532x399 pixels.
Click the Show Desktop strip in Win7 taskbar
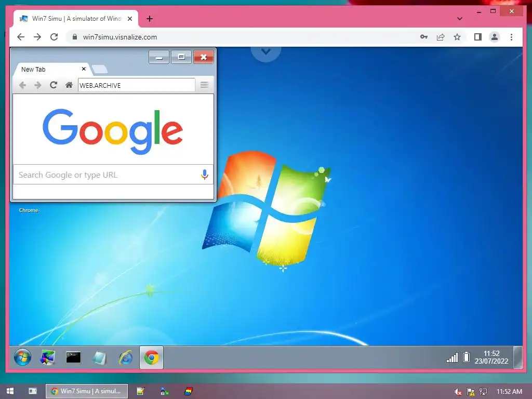[518, 357]
